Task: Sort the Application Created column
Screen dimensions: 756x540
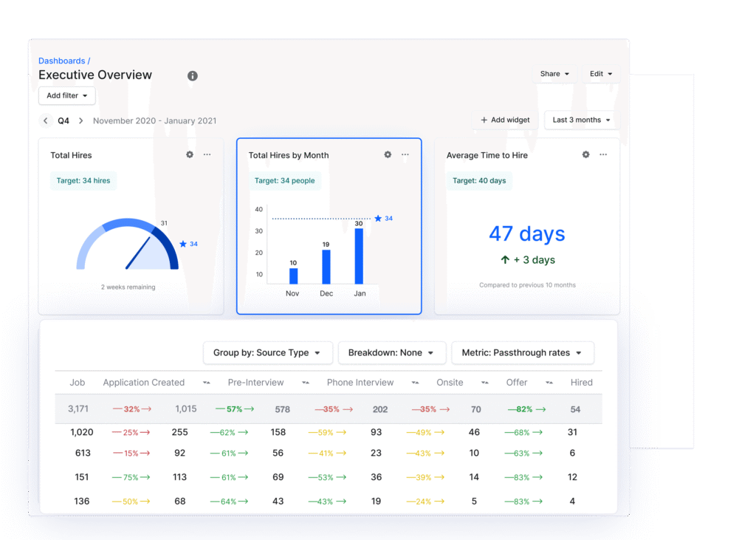Action: [207, 383]
